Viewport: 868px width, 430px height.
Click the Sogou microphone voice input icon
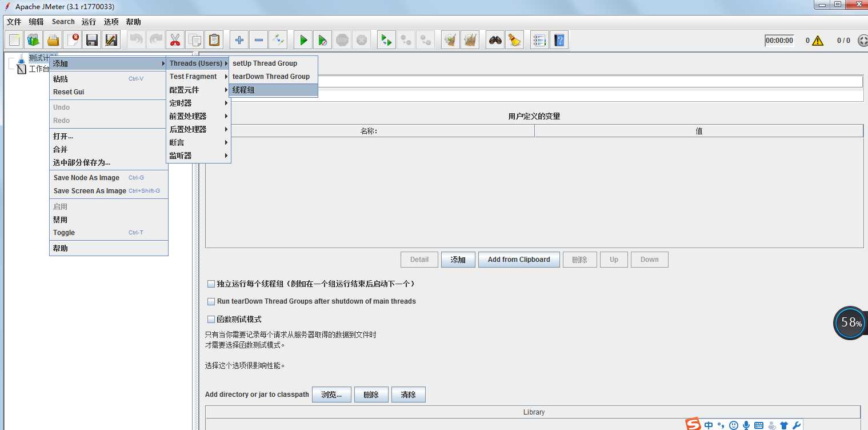pos(746,425)
